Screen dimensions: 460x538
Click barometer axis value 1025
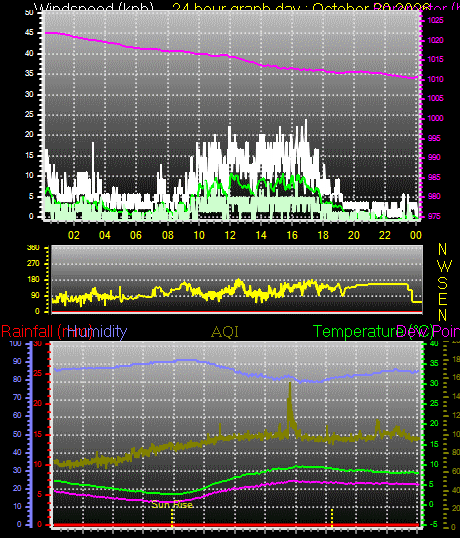[x=436, y=21]
